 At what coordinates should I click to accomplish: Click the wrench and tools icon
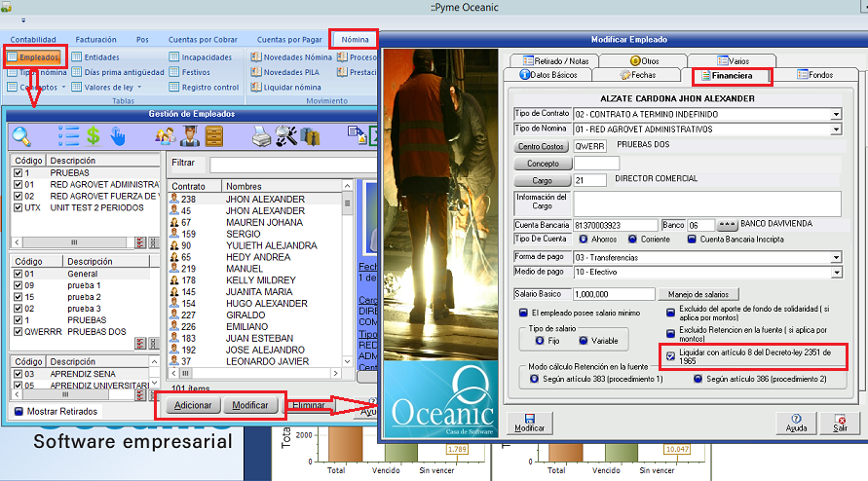(286, 136)
